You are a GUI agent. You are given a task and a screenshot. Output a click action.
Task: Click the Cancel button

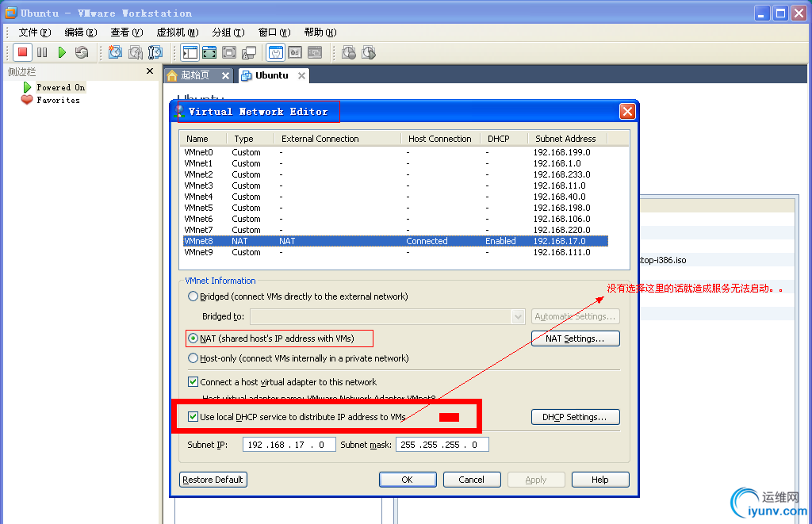click(472, 480)
